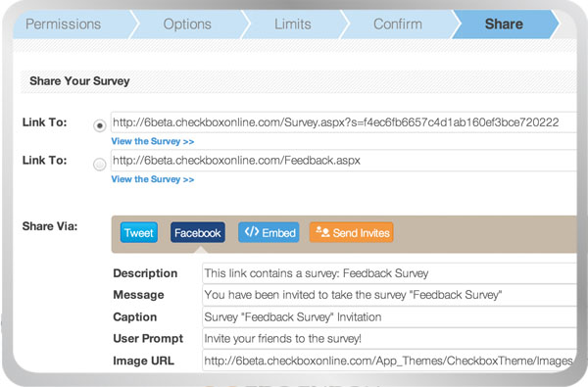This screenshot has height=387, width=588.
Task: Share the survey via Tweet button
Action: 139,232
